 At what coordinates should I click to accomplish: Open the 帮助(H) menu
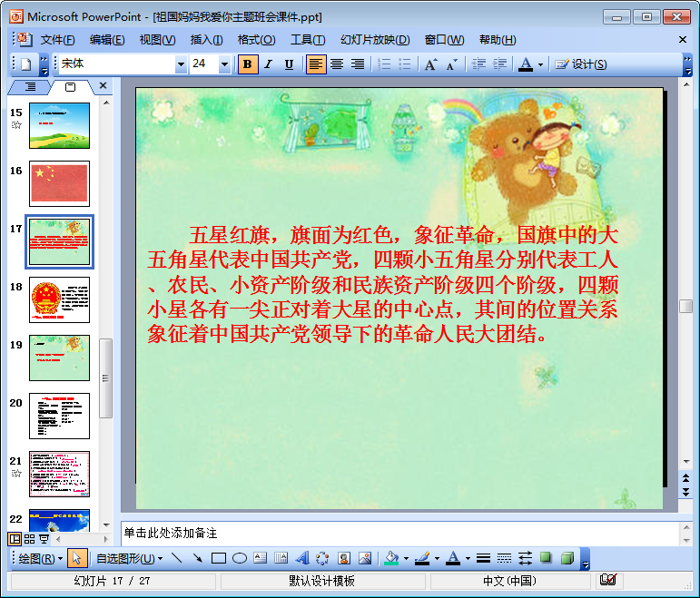coord(498,40)
